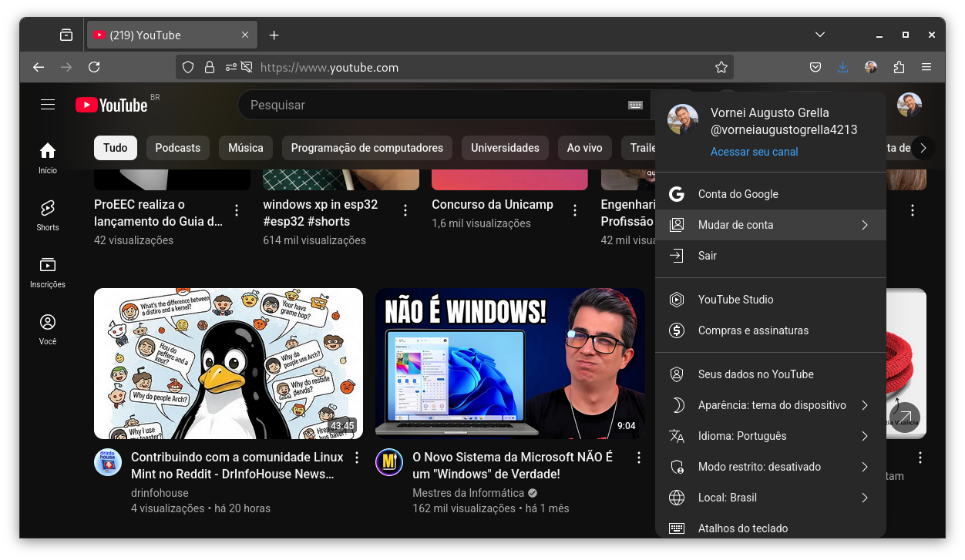
Task: Go back to the previous page
Action: coord(39,67)
